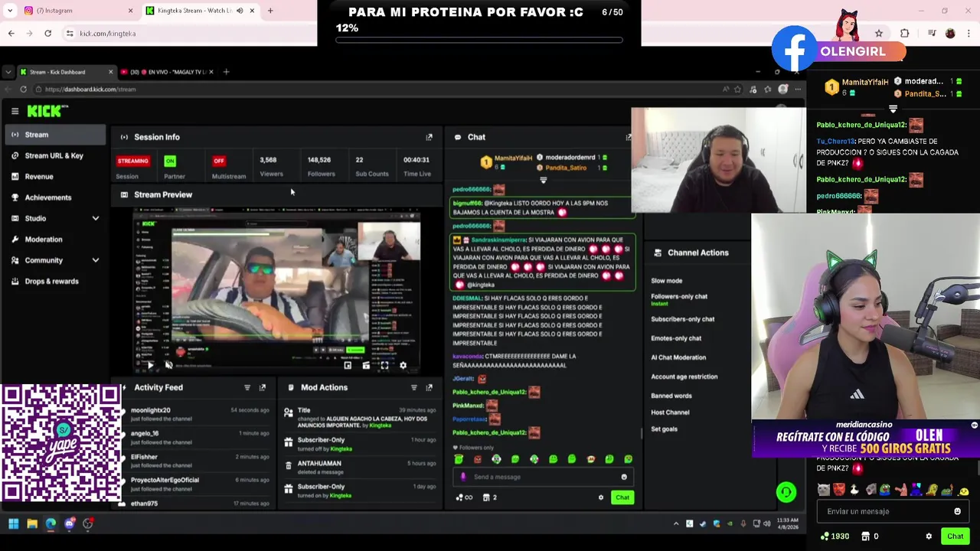Bookmark the page with star icon
The width and height of the screenshot is (980, 551).
pyautogui.click(x=879, y=33)
